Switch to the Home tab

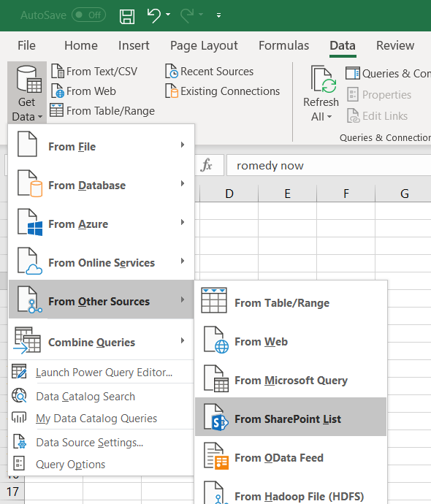[x=80, y=45]
